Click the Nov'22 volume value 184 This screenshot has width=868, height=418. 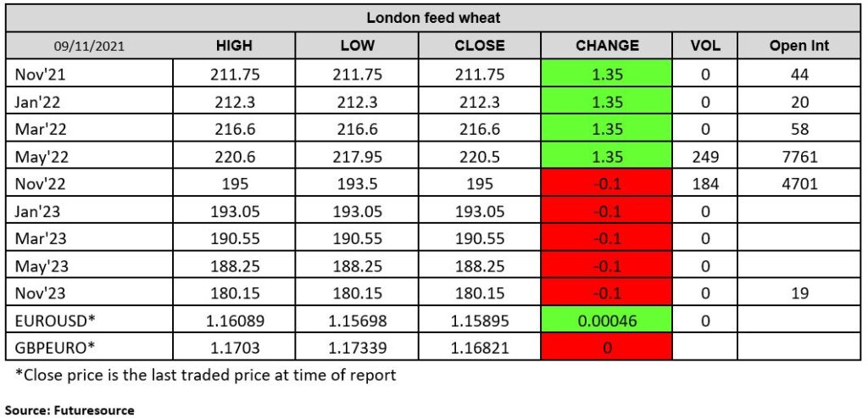pos(704,184)
